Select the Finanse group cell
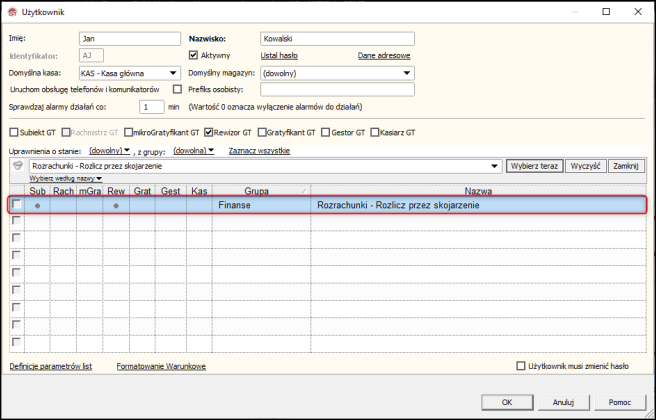This screenshot has height=420, width=656. [x=261, y=205]
